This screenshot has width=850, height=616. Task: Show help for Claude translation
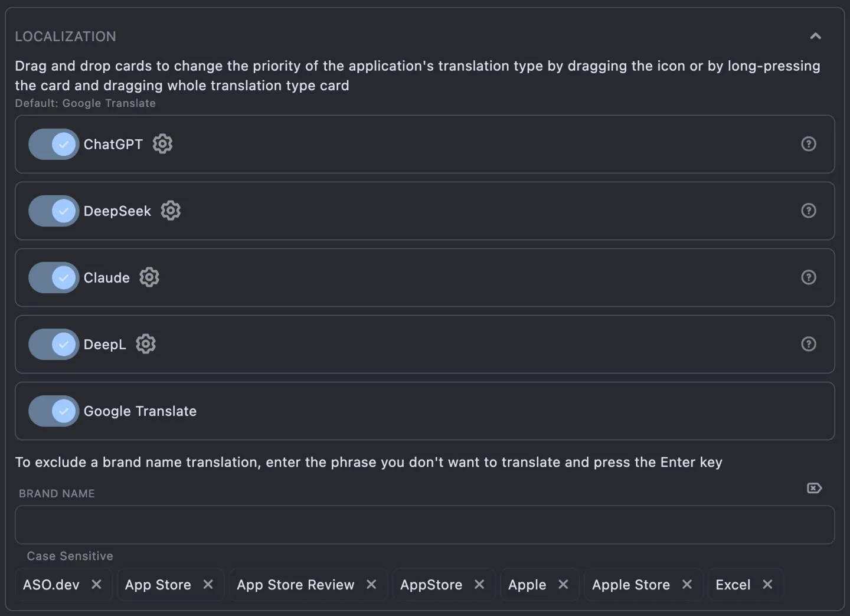pos(808,277)
